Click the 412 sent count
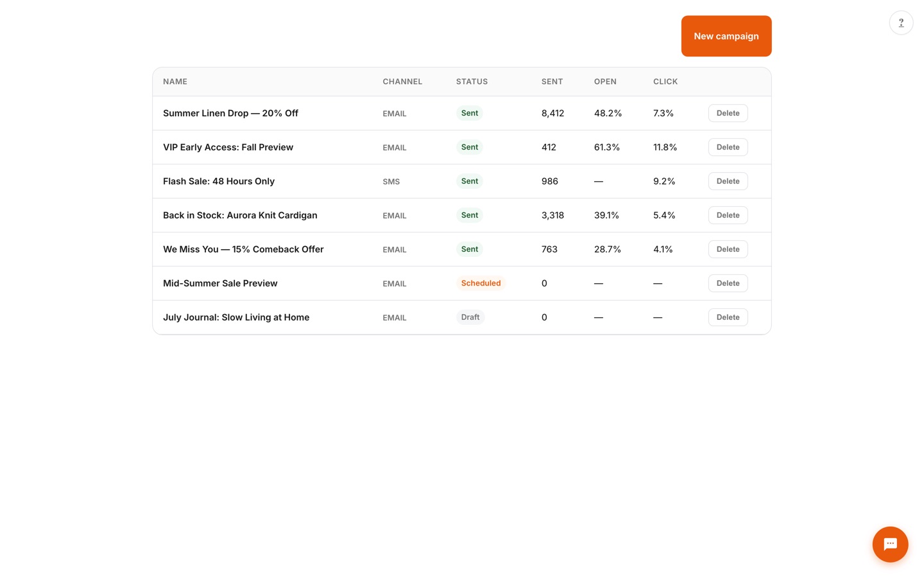Image resolution: width=924 pixels, height=578 pixels. coord(549,147)
